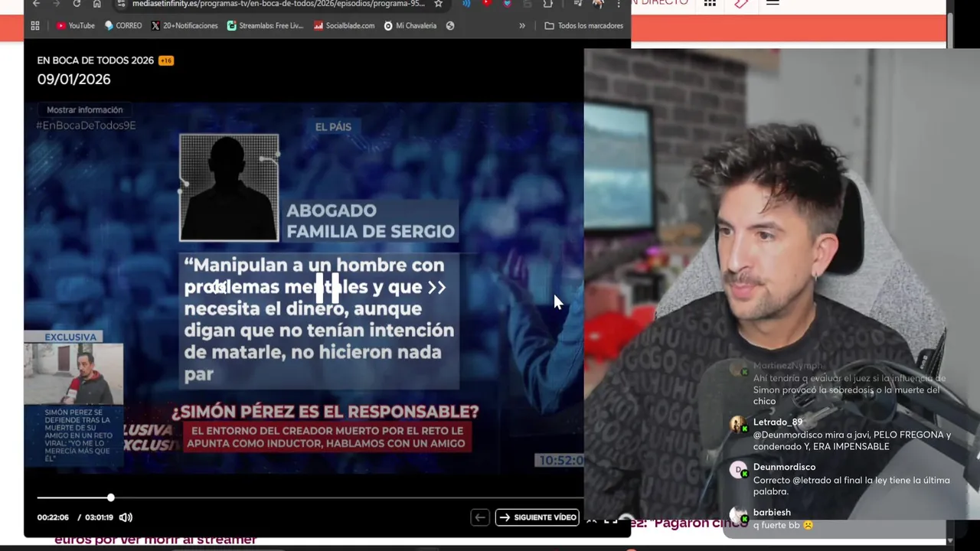Bookmark page with star icon
The width and height of the screenshot is (980, 551).
(438, 4)
